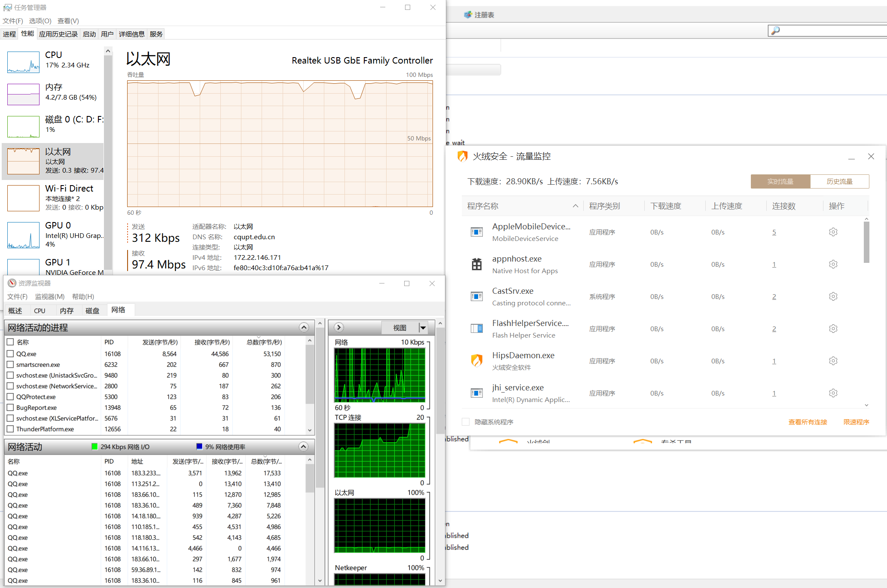Open the 视图 dropdown arrow
887x588 pixels.
423,328
